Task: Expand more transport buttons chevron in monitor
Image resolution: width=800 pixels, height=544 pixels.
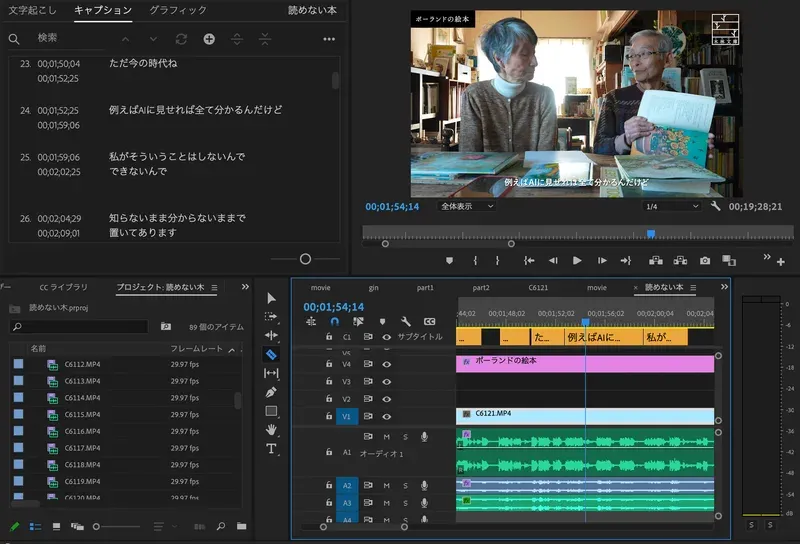Action: 767,257
